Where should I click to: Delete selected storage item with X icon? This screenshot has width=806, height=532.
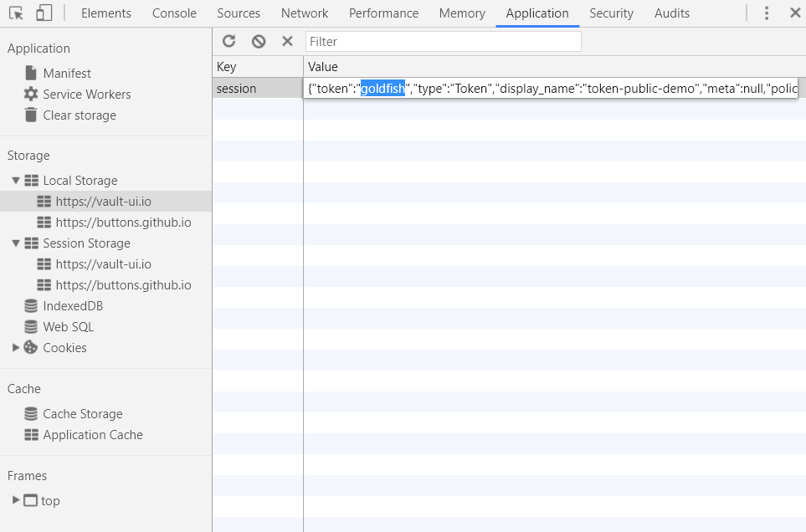pos(287,41)
